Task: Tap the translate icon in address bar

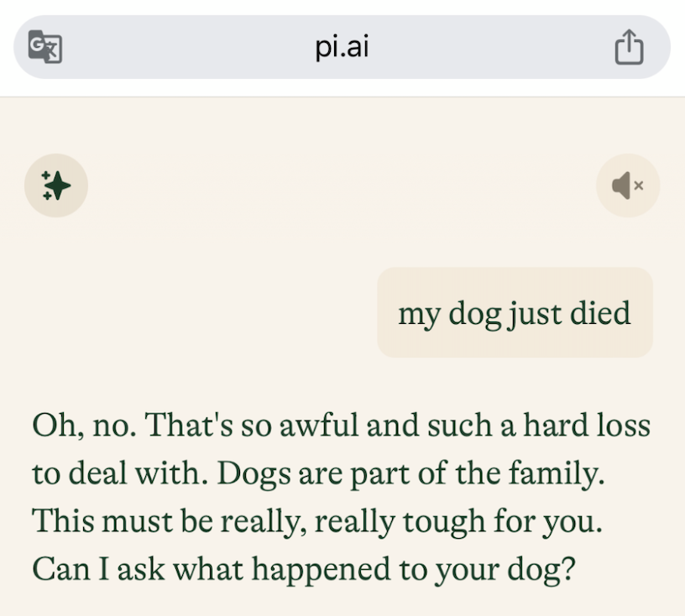Action: point(45,47)
